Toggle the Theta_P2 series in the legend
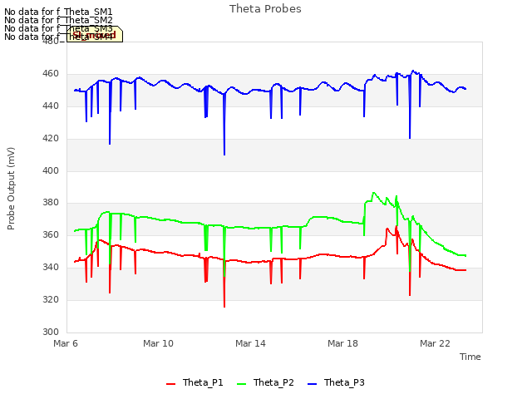Screen dimensions: 532x399 click(265, 382)
